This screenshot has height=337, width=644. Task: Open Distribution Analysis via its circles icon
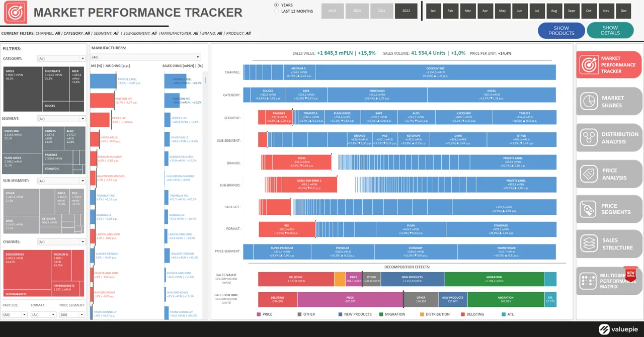coord(589,137)
